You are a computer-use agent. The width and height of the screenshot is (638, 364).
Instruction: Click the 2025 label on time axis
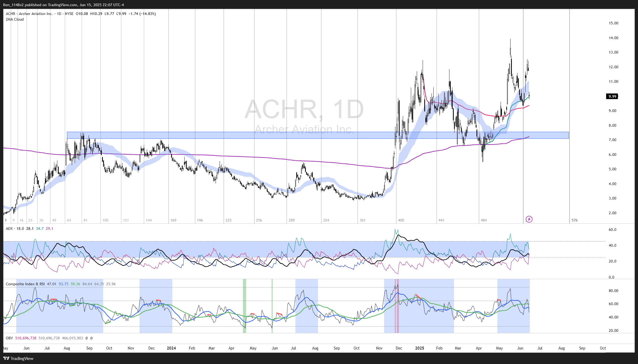pyautogui.click(x=419, y=348)
